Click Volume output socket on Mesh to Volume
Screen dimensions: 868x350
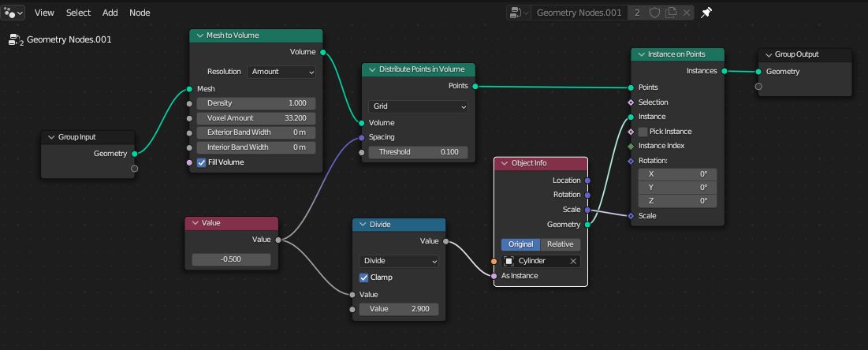[322, 52]
